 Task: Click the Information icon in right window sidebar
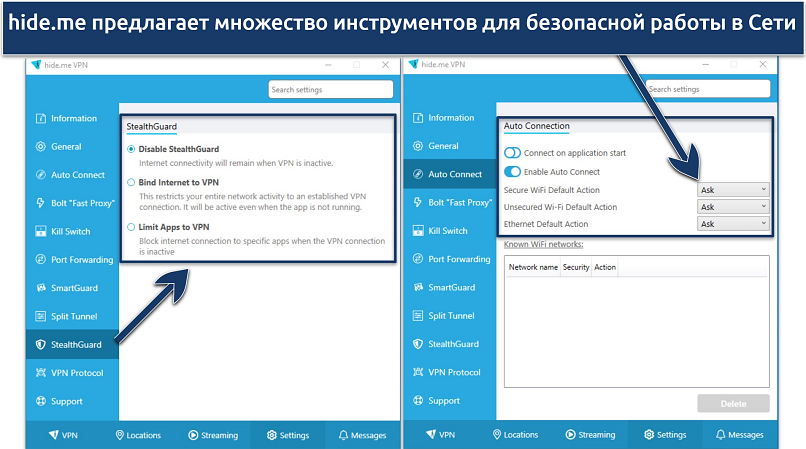tap(417, 118)
